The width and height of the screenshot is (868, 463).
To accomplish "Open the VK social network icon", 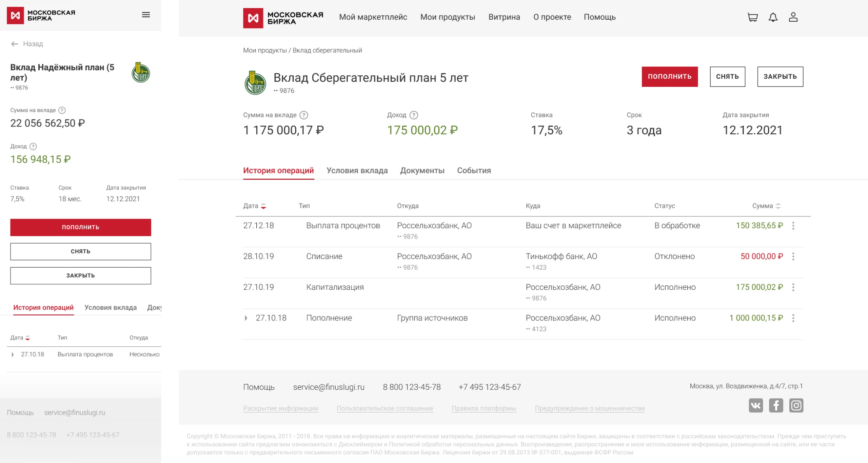I will (756, 405).
